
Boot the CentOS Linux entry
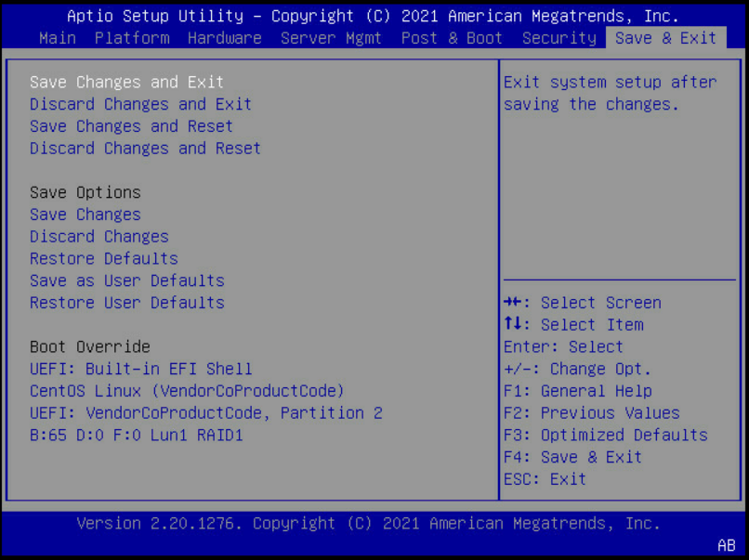pos(187,391)
